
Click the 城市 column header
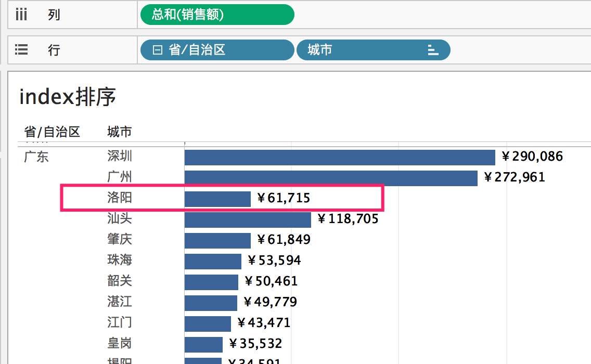coord(119,132)
